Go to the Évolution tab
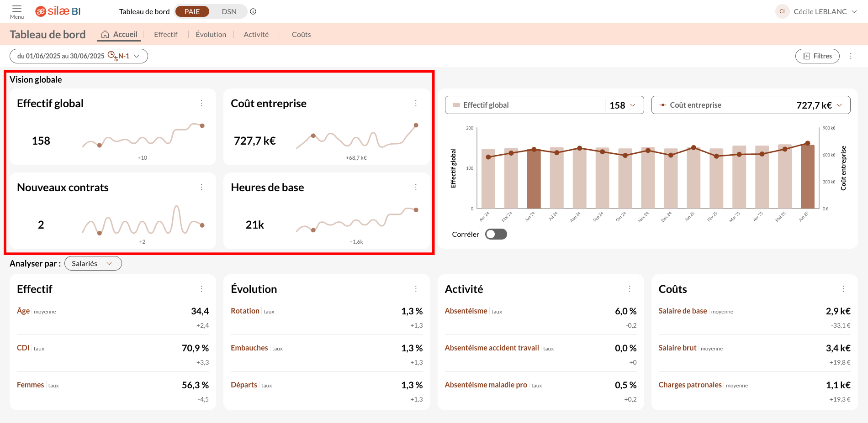This screenshot has height=423, width=868. (211, 35)
